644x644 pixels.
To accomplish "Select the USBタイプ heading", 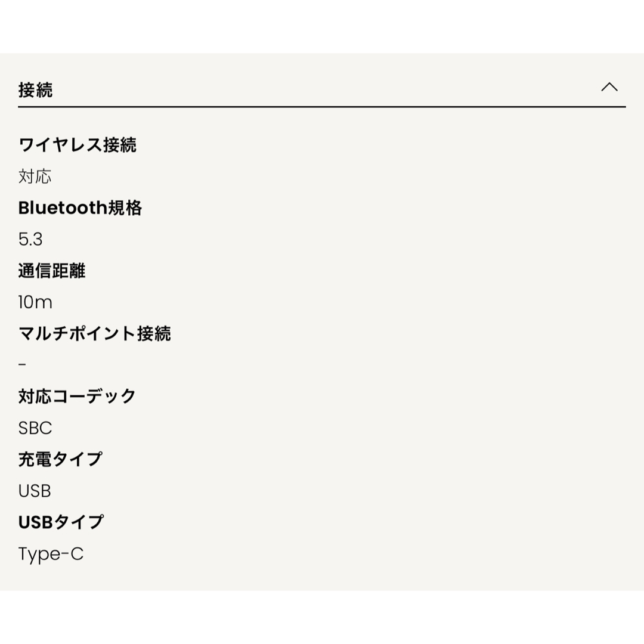I will [61, 522].
